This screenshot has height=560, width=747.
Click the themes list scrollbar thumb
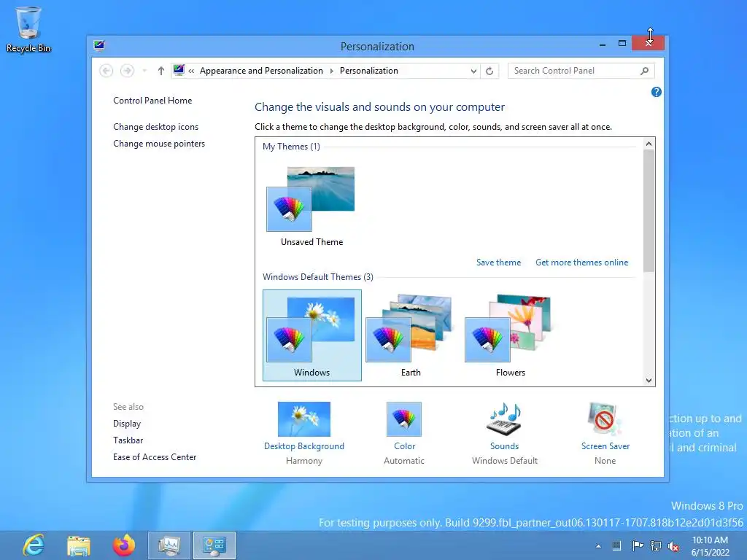click(x=649, y=211)
